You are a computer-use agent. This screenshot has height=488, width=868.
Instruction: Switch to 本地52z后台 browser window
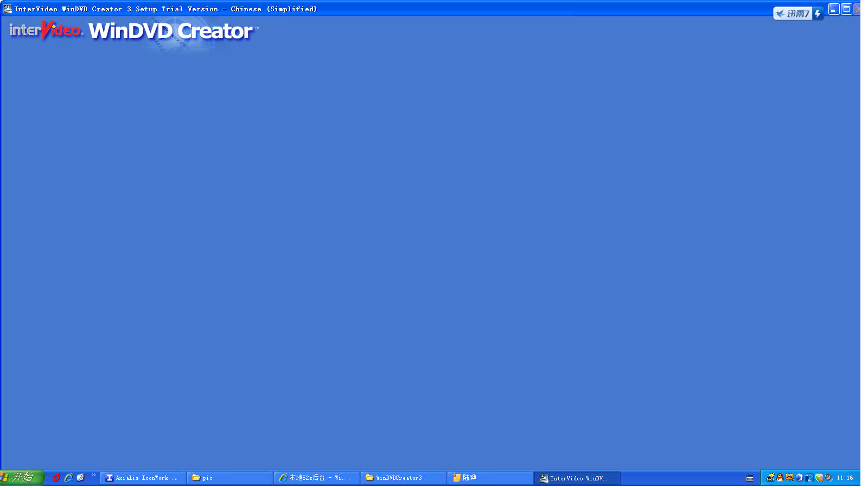pos(317,478)
